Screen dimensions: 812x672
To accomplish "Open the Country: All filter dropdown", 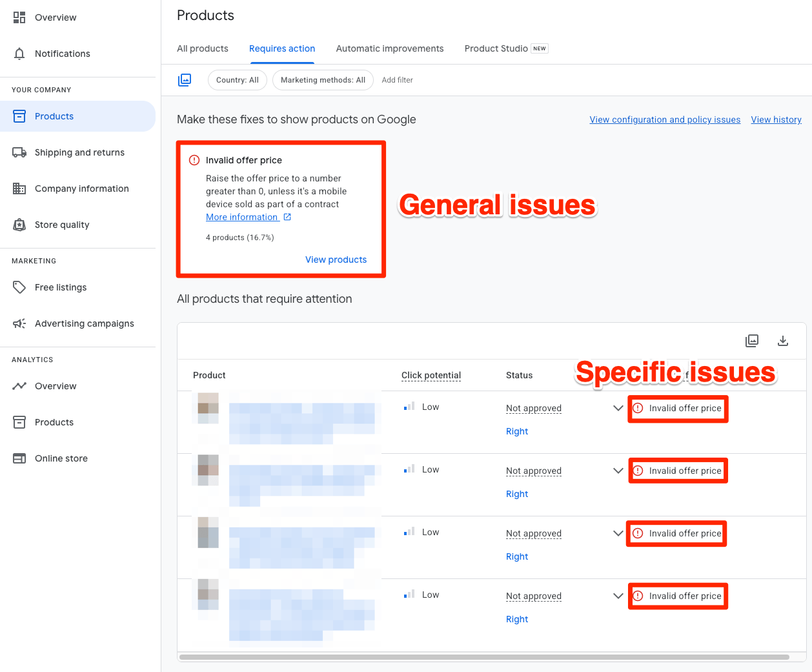I will (x=237, y=80).
